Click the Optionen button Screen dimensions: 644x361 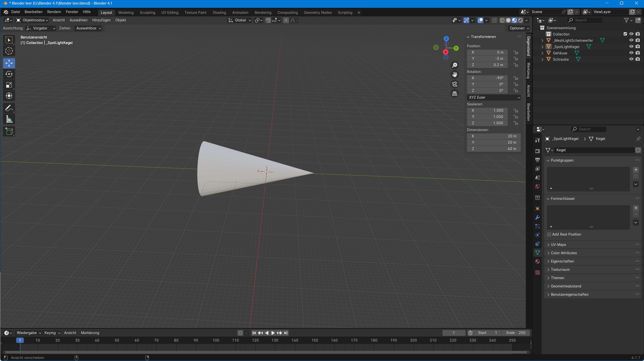tap(519, 28)
